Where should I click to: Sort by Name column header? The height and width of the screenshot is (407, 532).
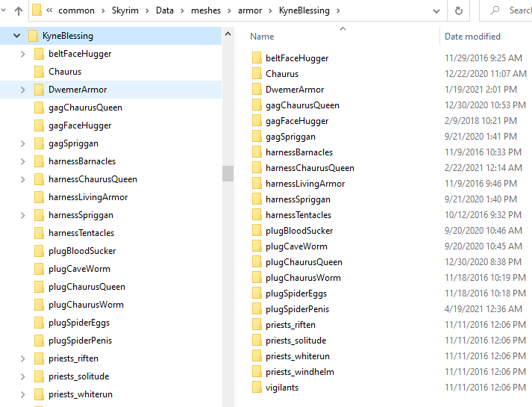pyautogui.click(x=262, y=37)
